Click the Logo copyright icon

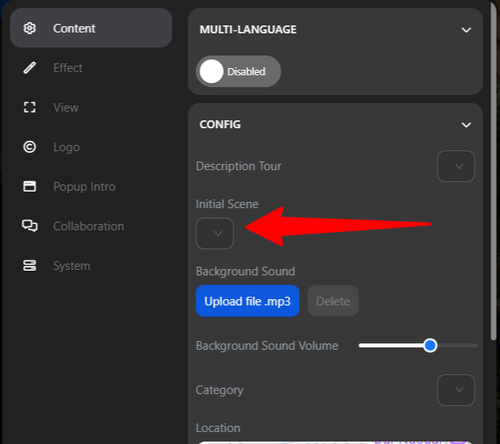(30, 147)
